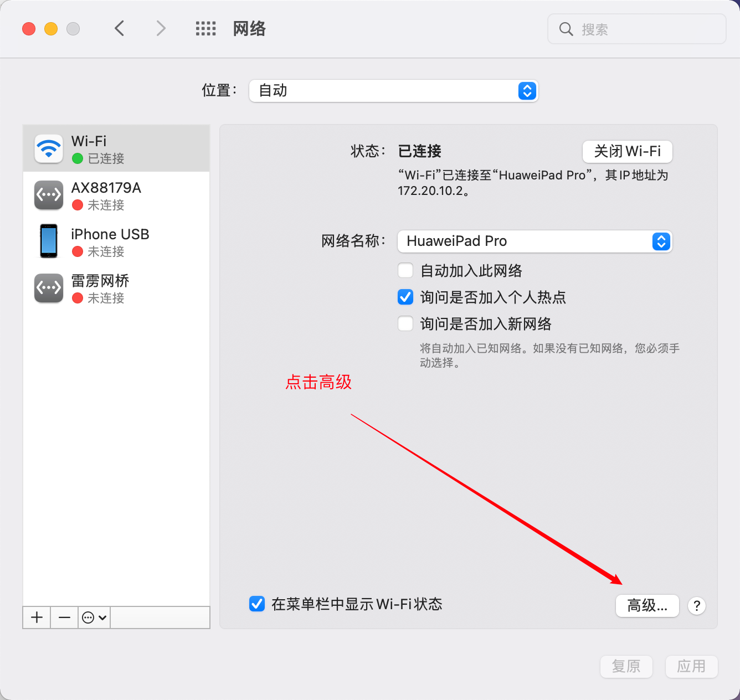Click 关闭 Wi-Fi button

[x=628, y=151]
